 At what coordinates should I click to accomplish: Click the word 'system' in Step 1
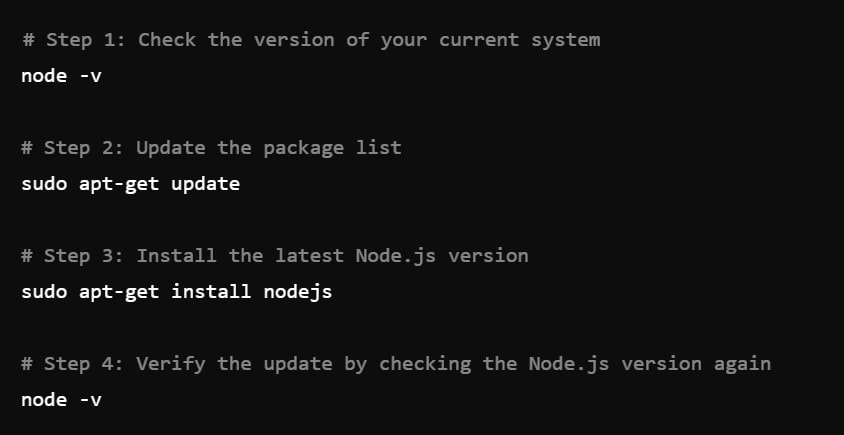click(566, 41)
